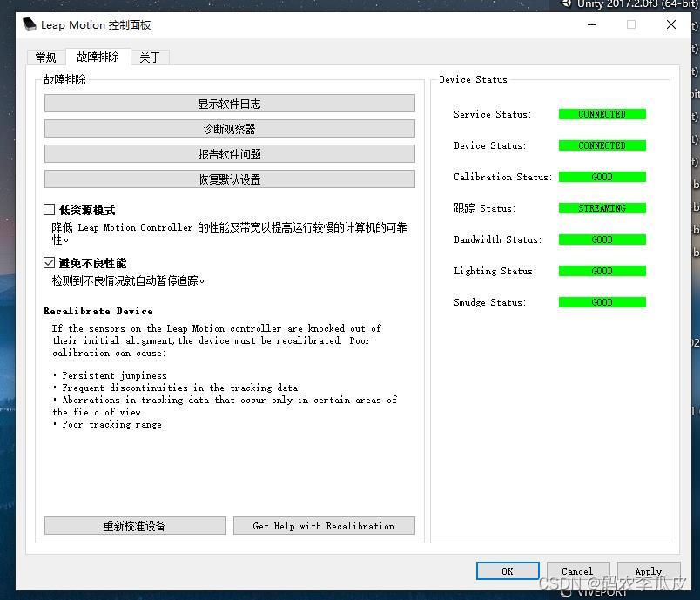Click the 'Bandwidth Status:' label text

coord(497,239)
